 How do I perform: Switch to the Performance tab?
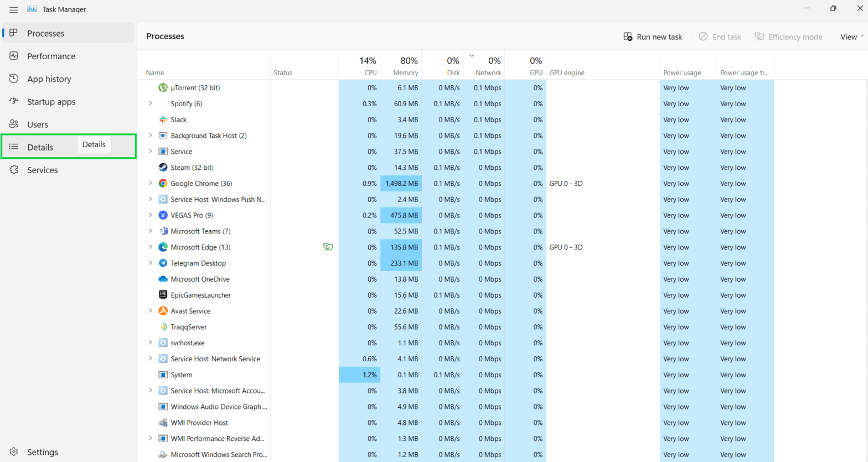click(51, 56)
